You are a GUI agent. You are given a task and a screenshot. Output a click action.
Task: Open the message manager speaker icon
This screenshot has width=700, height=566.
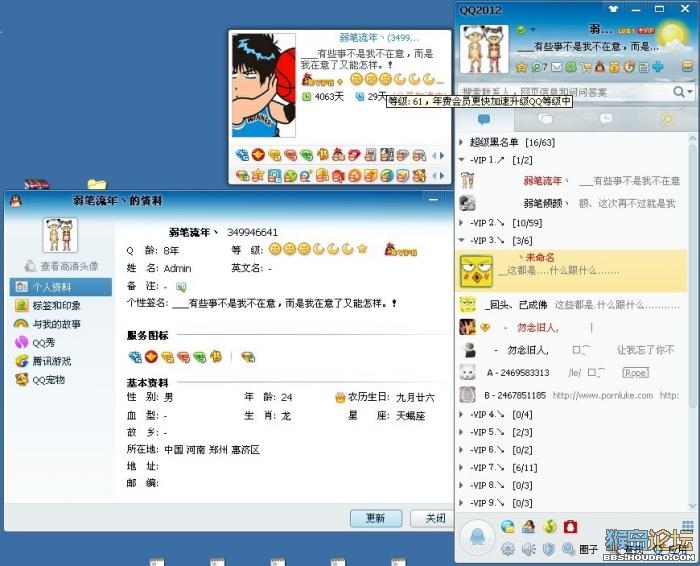pyautogui.click(x=529, y=549)
